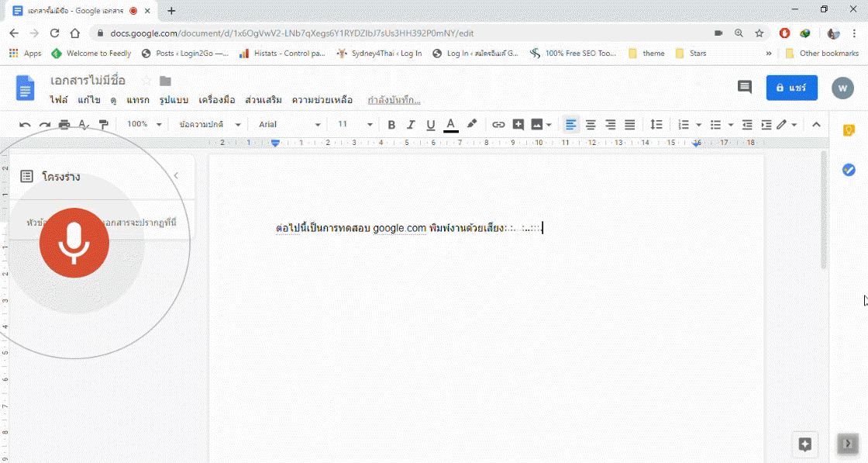Hide the side panel arrow button
Viewport: 868px width, 463px height.
point(848,444)
